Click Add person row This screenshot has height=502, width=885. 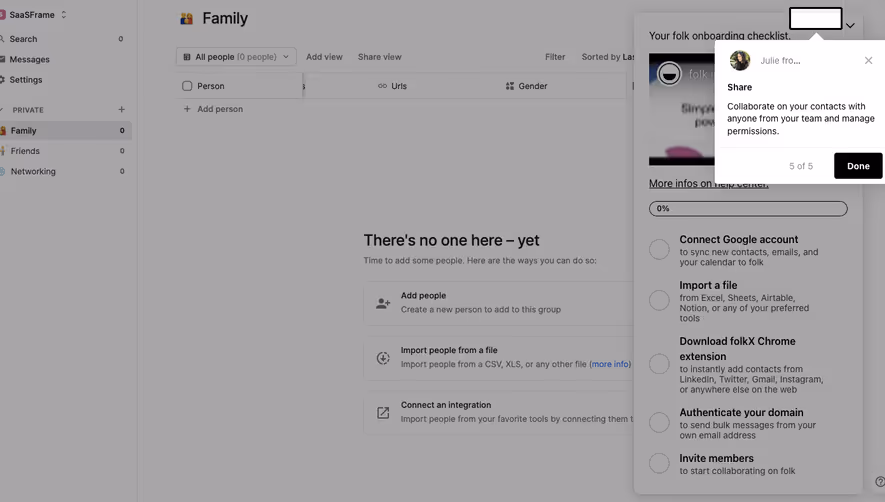point(213,109)
